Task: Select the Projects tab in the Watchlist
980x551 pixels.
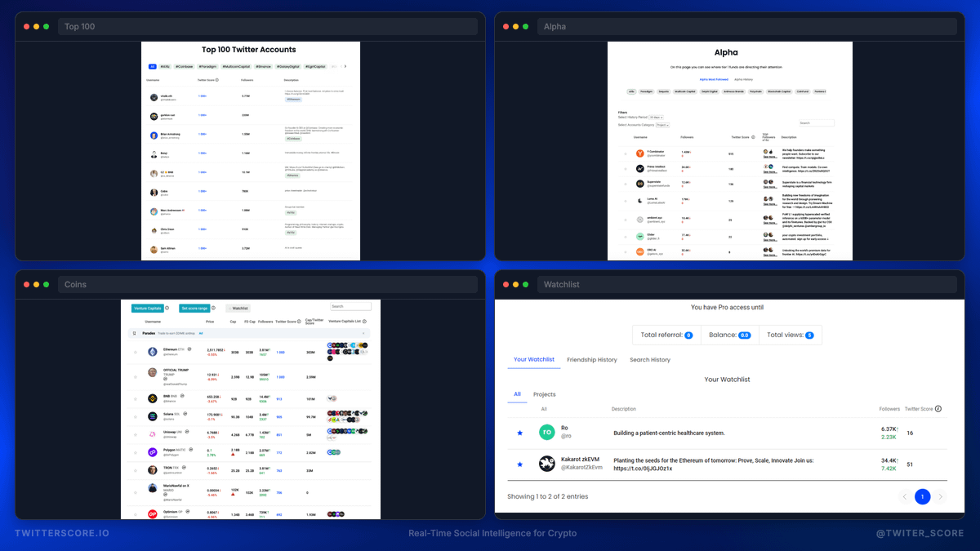Action: pos(544,394)
